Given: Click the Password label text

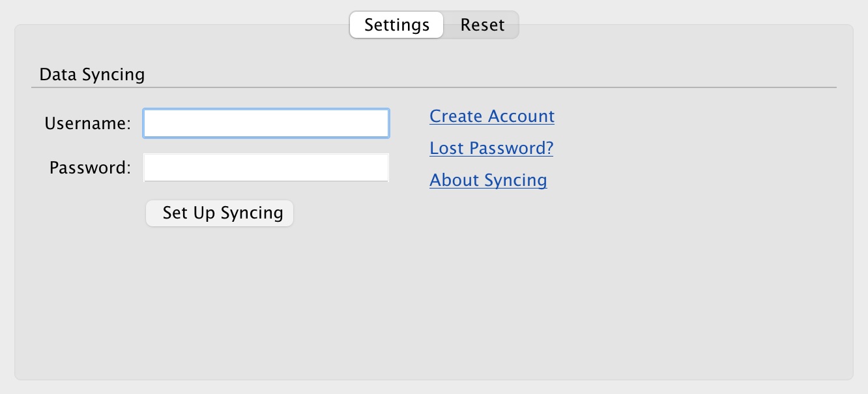Looking at the screenshot, I should 90,168.
